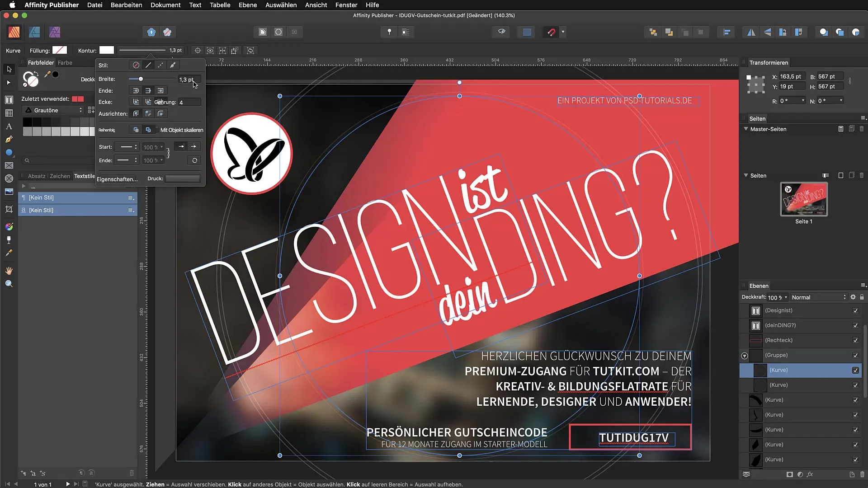Click the Füllung fill color swatch
The height and width of the screenshot is (488, 868).
coord(60,50)
